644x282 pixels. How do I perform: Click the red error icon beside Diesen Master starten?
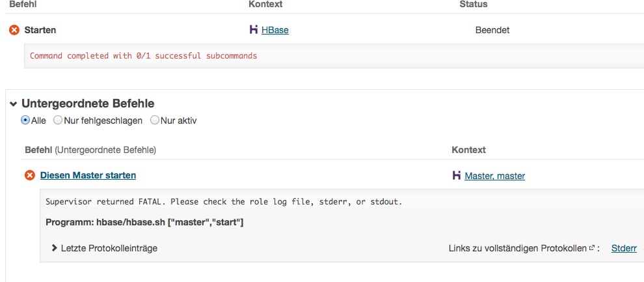coord(30,175)
